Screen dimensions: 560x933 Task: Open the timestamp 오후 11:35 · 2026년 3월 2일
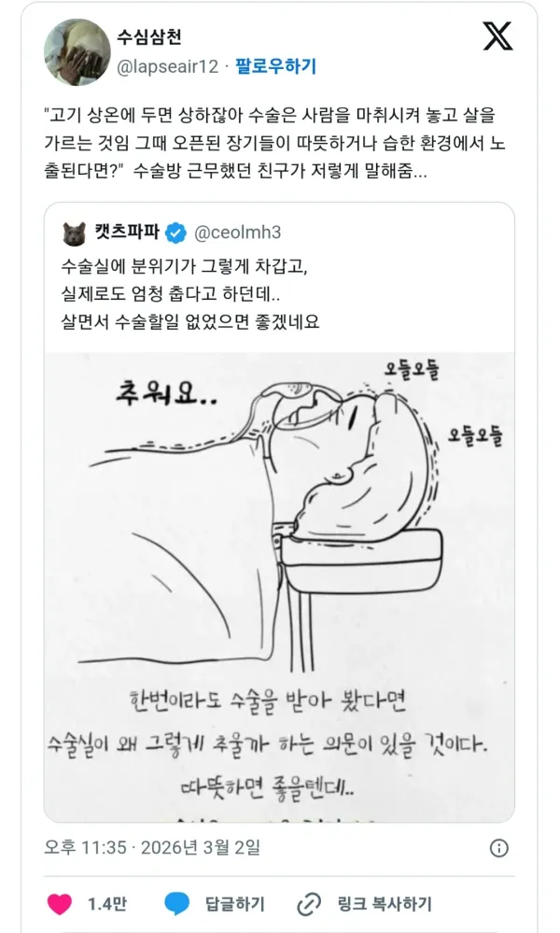tap(152, 847)
